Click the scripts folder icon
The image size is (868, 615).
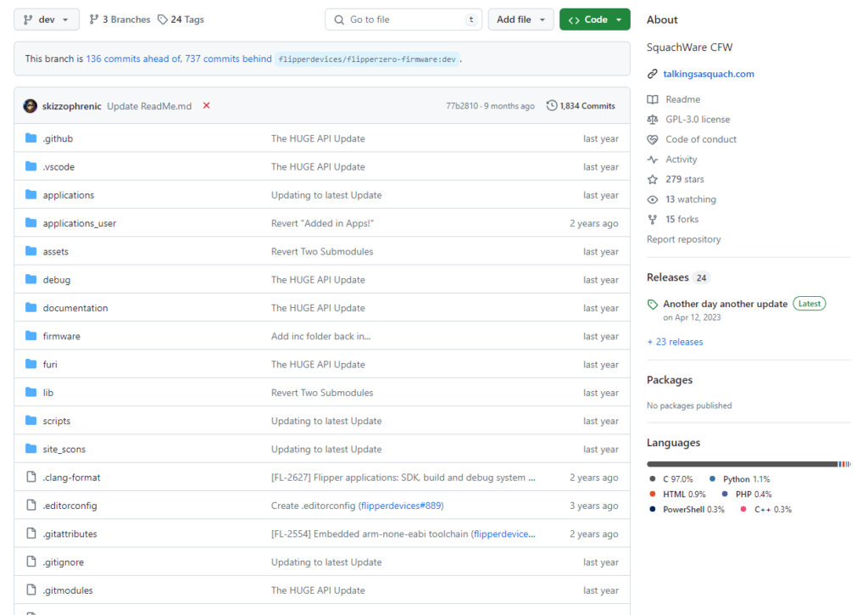[x=31, y=421]
